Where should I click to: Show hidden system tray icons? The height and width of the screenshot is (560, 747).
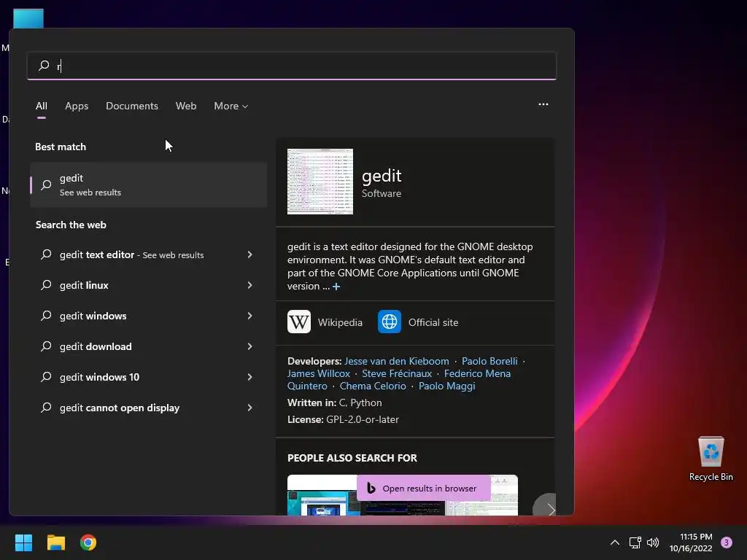614,542
